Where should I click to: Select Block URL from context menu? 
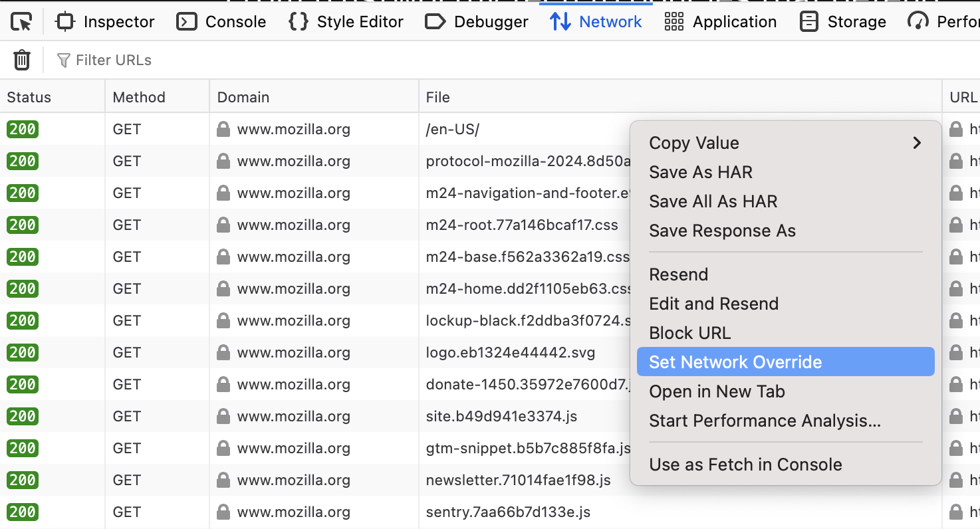coord(689,333)
